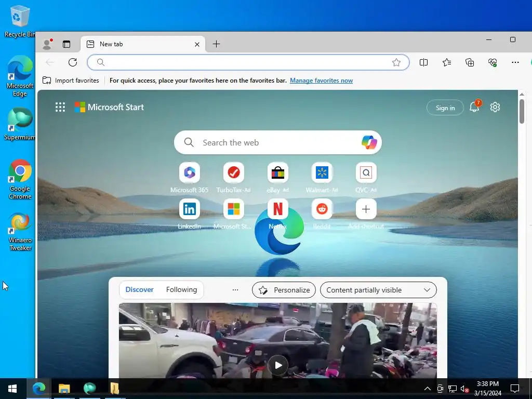
Task: Open the tab actions menu icon
Action: click(66, 44)
